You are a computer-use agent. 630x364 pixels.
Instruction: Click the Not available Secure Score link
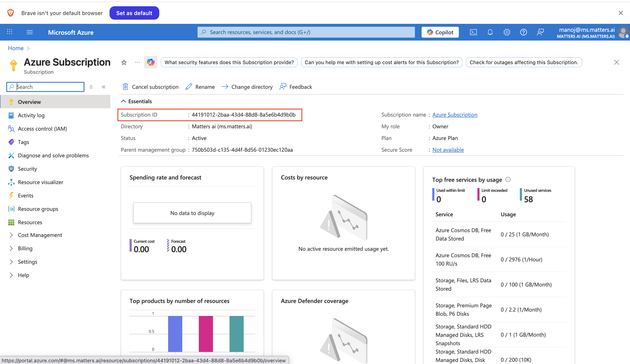(x=448, y=150)
